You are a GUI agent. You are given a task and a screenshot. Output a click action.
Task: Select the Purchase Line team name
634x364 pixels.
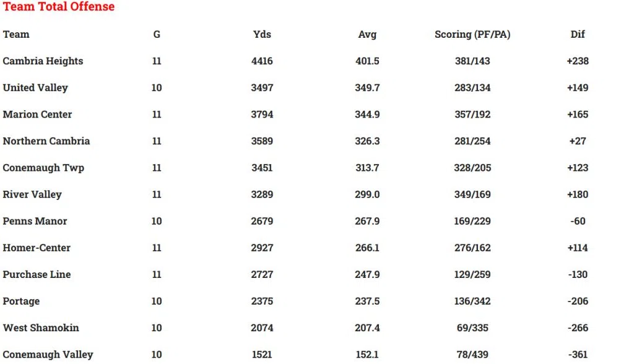point(37,274)
